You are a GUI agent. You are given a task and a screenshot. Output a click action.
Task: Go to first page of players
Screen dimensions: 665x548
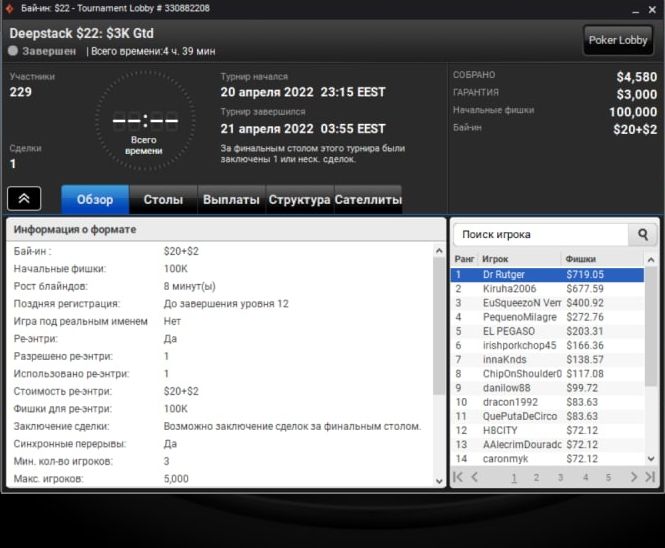coord(458,477)
